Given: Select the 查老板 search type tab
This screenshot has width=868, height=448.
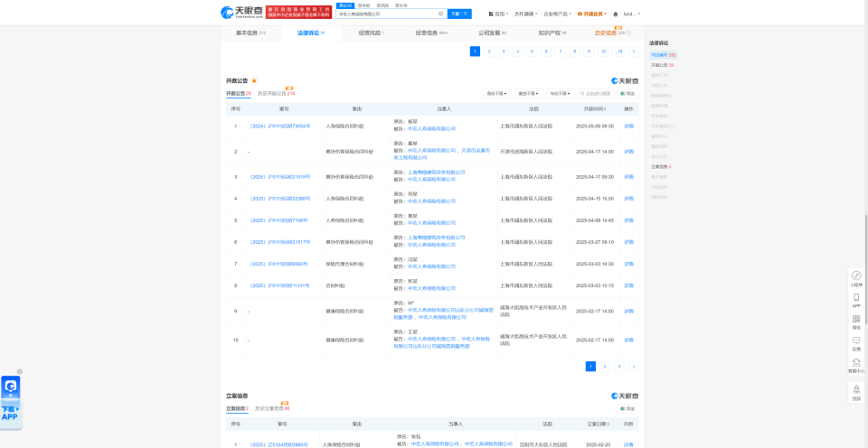Looking at the screenshot, I should point(363,5).
